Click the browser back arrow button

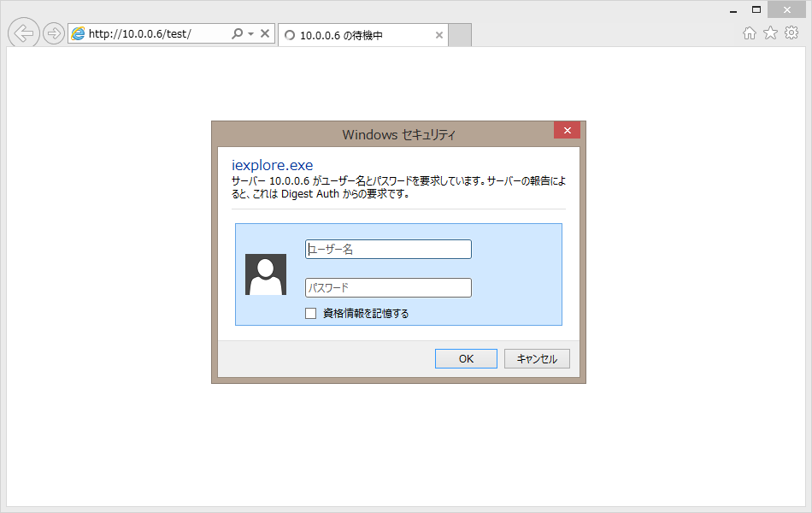click(x=24, y=33)
